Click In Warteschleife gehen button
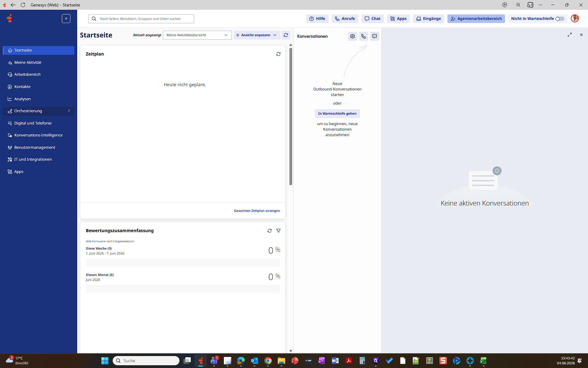This screenshot has height=368, width=588. click(337, 113)
